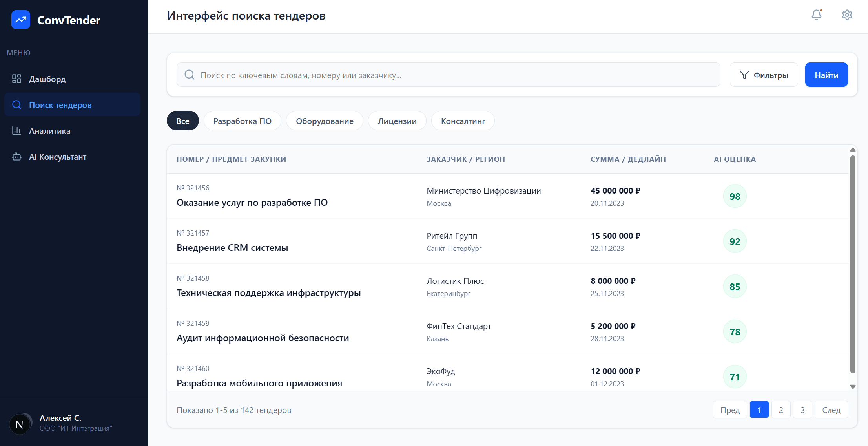This screenshot has height=446, width=868.
Task: Open tender Техническая поддержка инфраструктуры
Action: (269, 293)
